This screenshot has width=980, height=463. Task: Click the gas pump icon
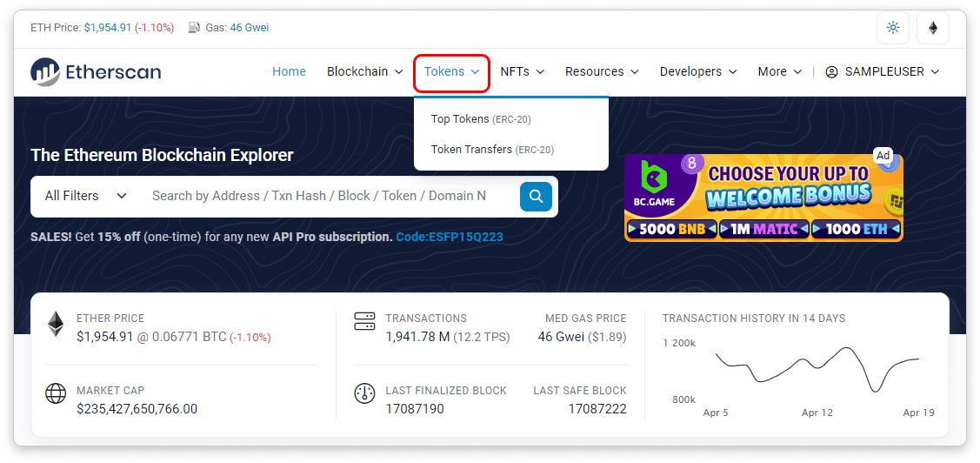click(193, 28)
